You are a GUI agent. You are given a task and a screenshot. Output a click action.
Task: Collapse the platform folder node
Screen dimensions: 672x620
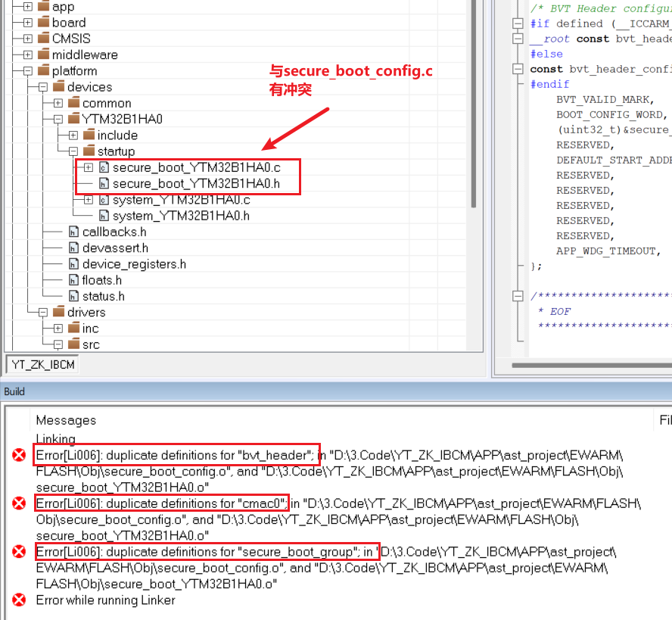pyautogui.click(x=27, y=70)
